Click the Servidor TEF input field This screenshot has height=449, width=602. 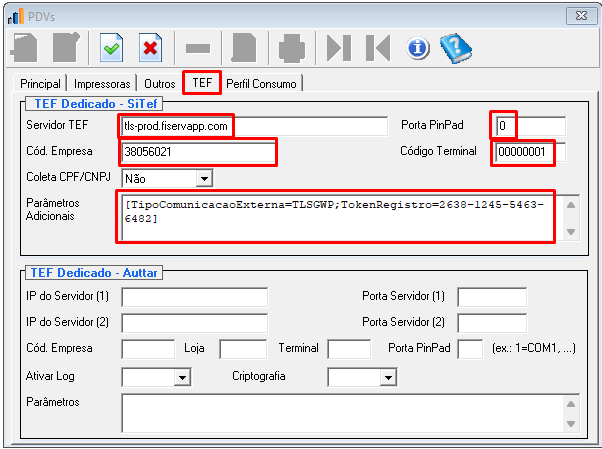[x=255, y=126]
